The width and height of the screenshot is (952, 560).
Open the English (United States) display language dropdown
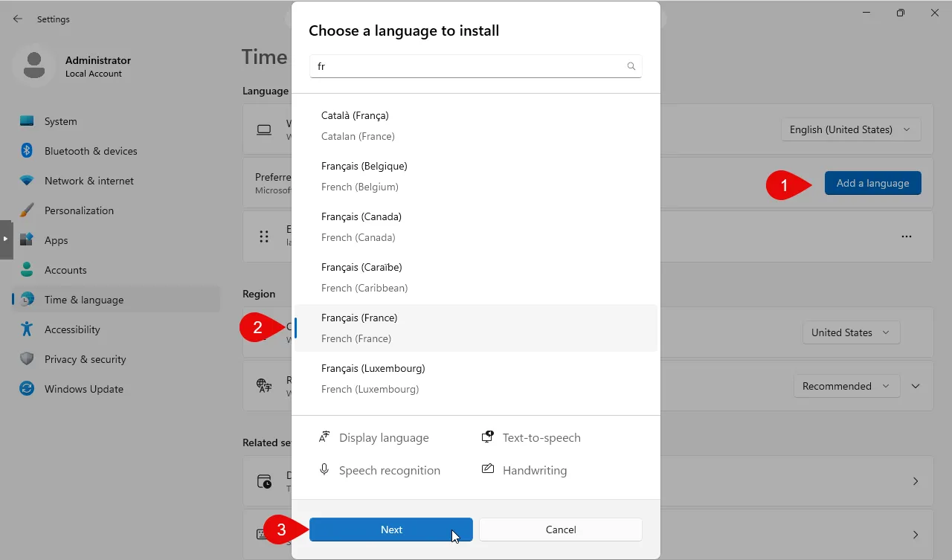pyautogui.click(x=851, y=129)
